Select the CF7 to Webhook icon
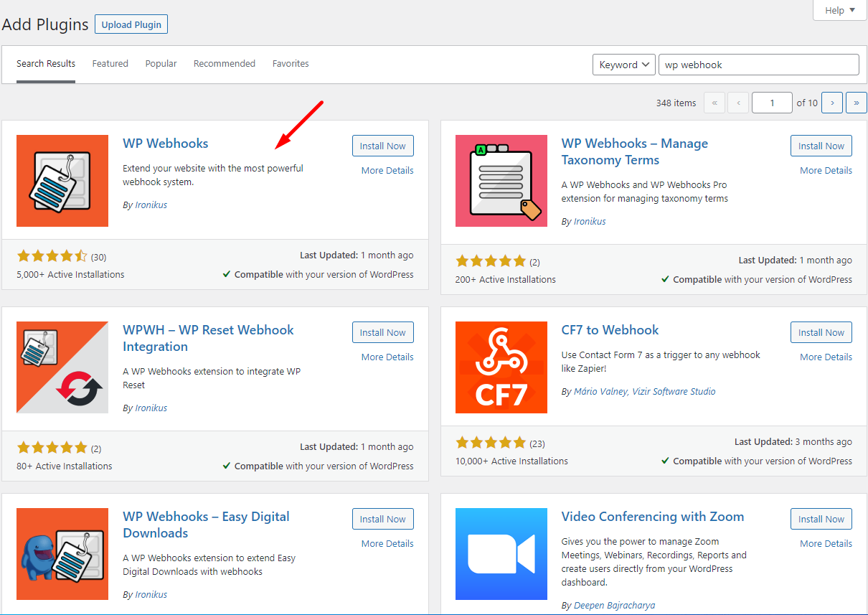Viewport: 868px width, 615px height. tap(501, 367)
